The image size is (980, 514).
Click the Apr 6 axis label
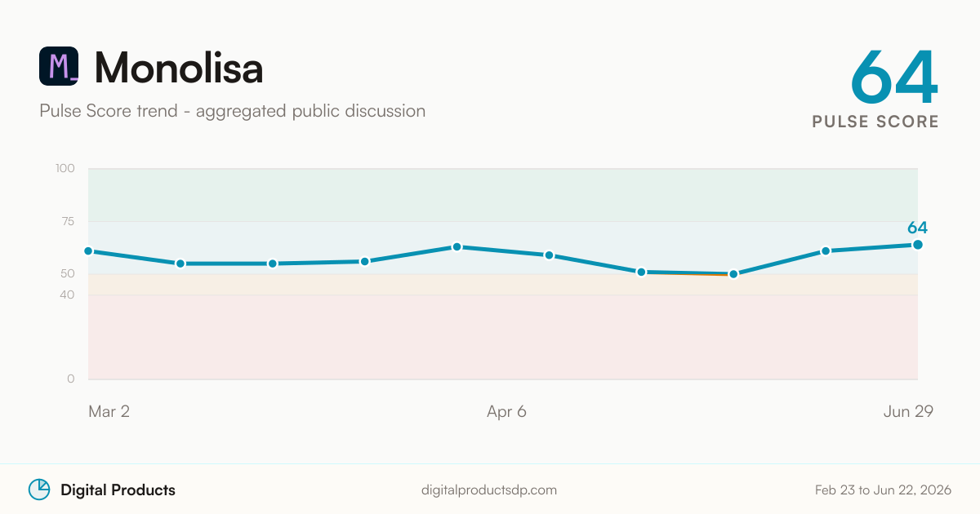[506, 412]
